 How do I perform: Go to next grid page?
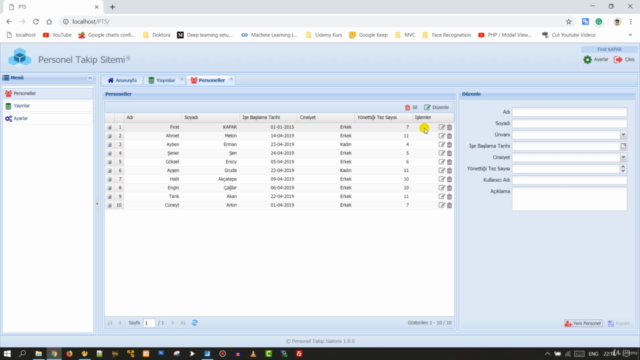point(173,323)
